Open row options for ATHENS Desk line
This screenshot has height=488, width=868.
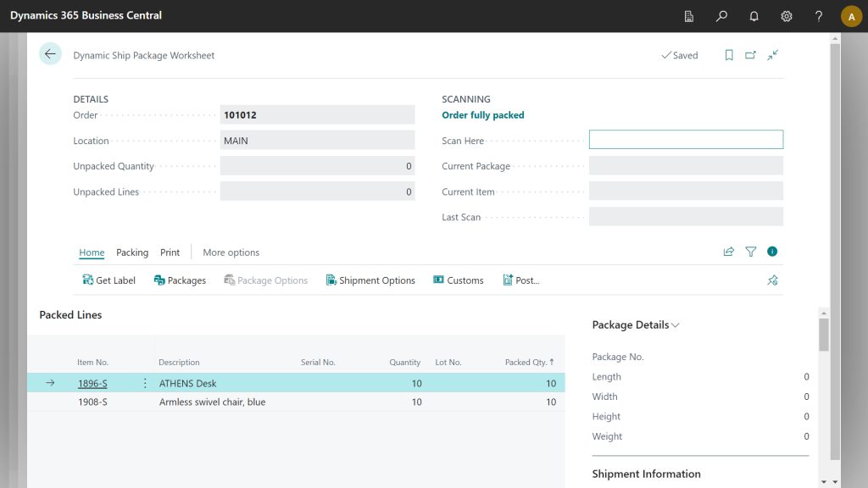tap(145, 383)
